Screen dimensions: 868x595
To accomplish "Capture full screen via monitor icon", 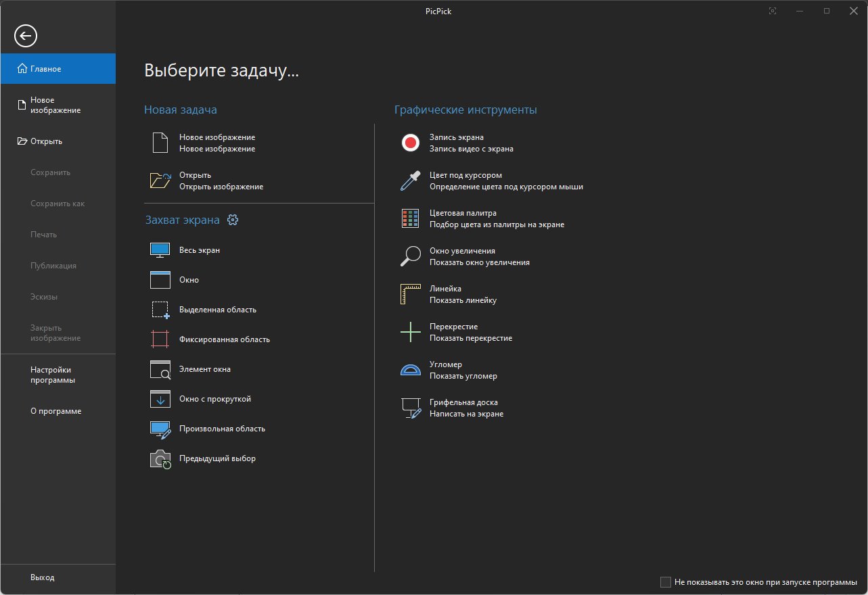I will click(160, 250).
